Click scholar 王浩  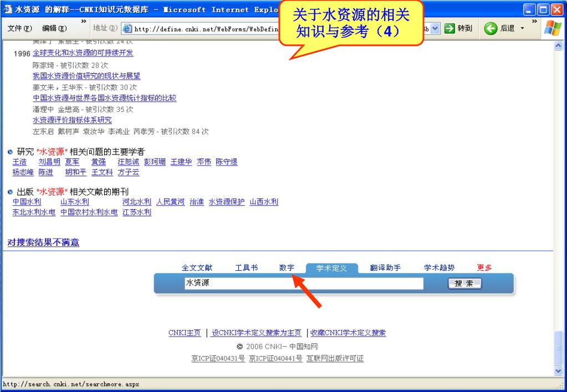pos(19,162)
